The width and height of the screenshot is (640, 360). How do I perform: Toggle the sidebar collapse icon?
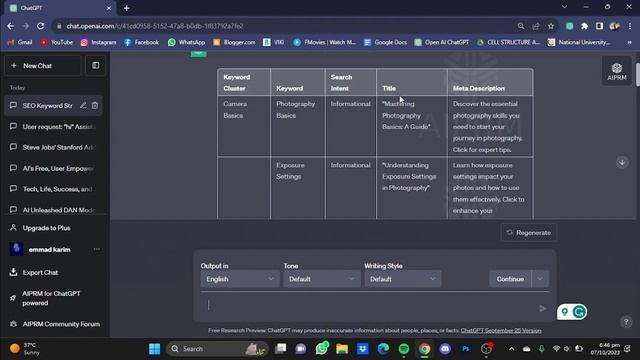pos(96,66)
